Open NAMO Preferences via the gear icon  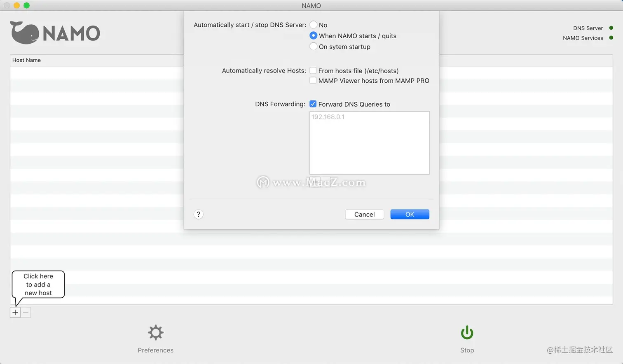[x=156, y=333]
